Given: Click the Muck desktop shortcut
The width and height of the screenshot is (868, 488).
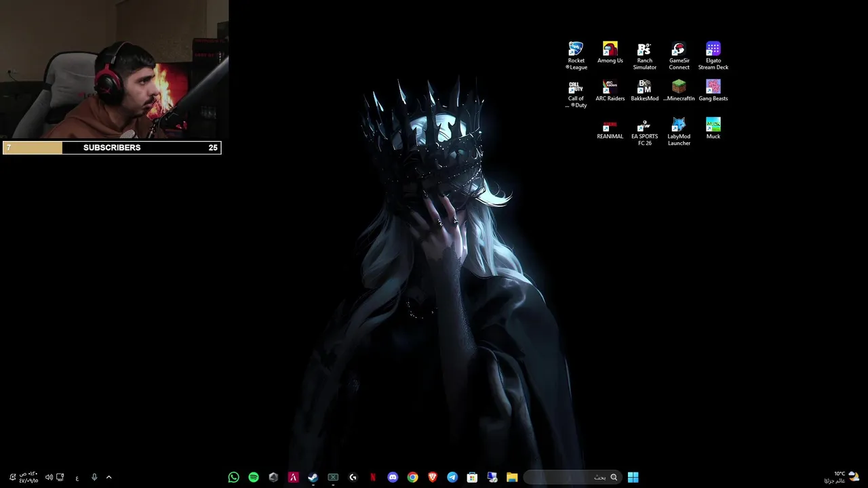Looking at the screenshot, I should pyautogui.click(x=713, y=129).
